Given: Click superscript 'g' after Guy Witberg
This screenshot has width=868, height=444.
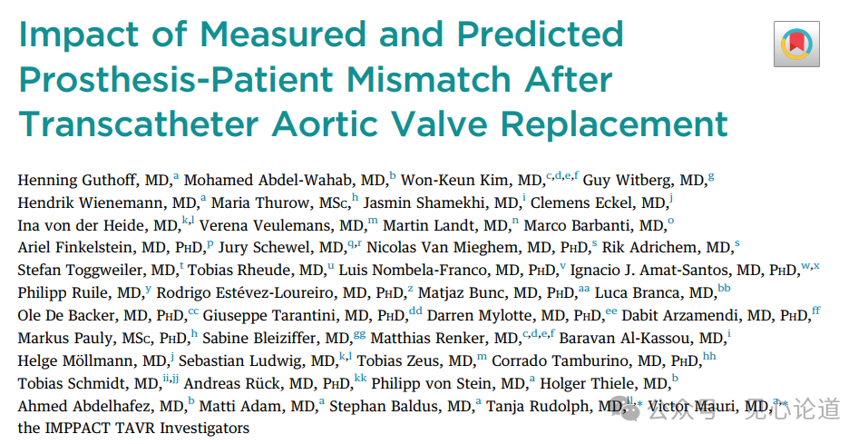Looking at the screenshot, I should pyautogui.click(x=711, y=175).
